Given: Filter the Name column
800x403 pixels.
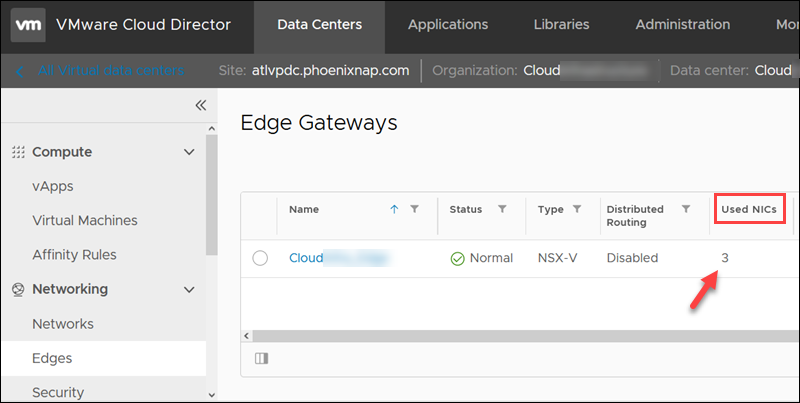Looking at the screenshot, I should point(415,209).
